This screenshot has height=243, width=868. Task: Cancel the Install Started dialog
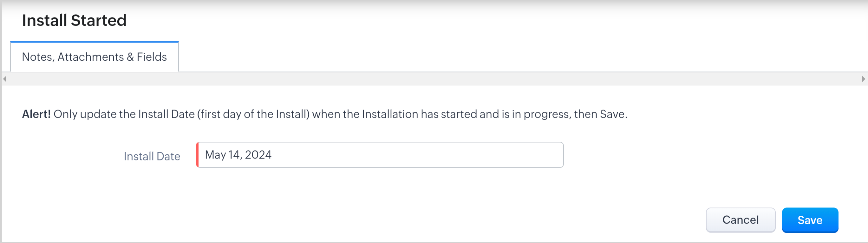[x=740, y=220]
